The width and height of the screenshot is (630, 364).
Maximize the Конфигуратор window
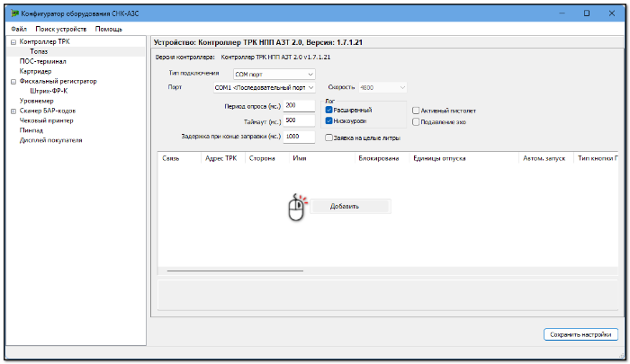point(587,13)
